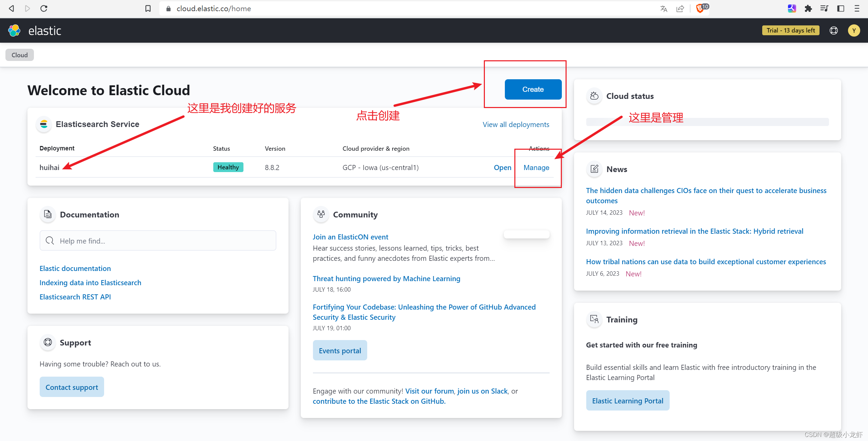Image resolution: width=868 pixels, height=441 pixels.
Task: Open the user avatar Y menu
Action: pos(854,30)
